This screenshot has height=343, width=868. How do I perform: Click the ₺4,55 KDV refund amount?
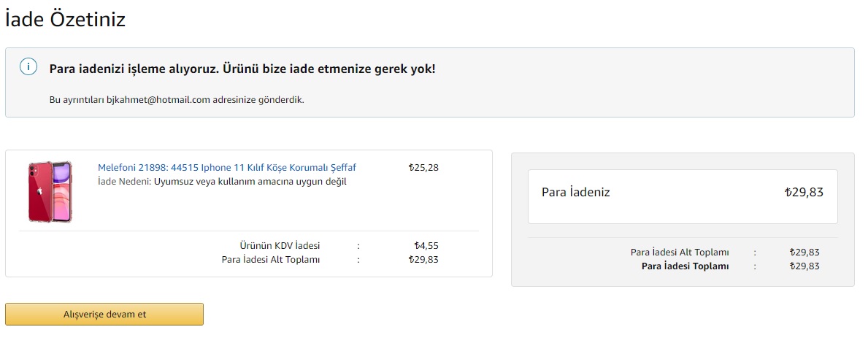[x=426, y=246]
